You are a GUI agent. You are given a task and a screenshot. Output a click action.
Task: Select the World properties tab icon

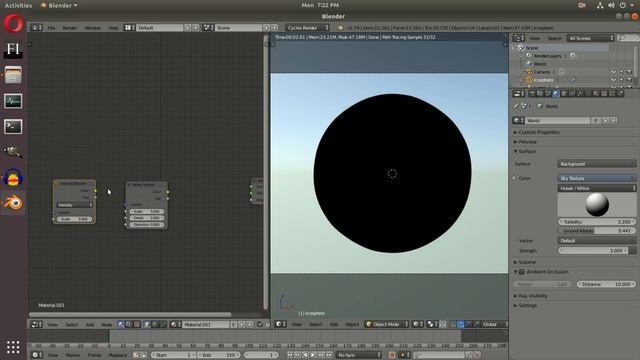click(x=556, y=94)
